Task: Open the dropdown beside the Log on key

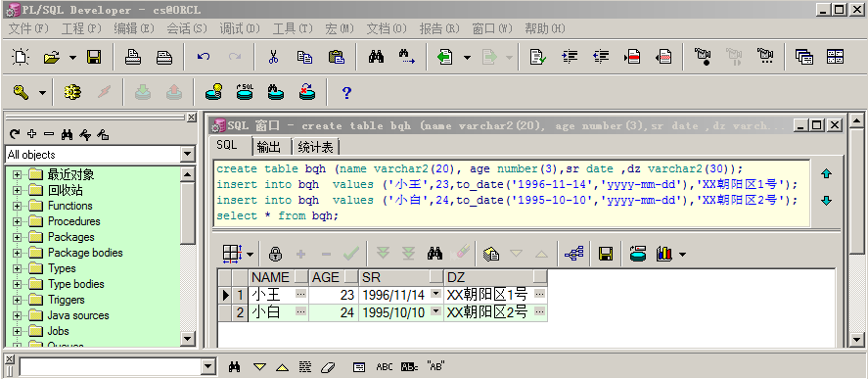Action: point(42,92)
